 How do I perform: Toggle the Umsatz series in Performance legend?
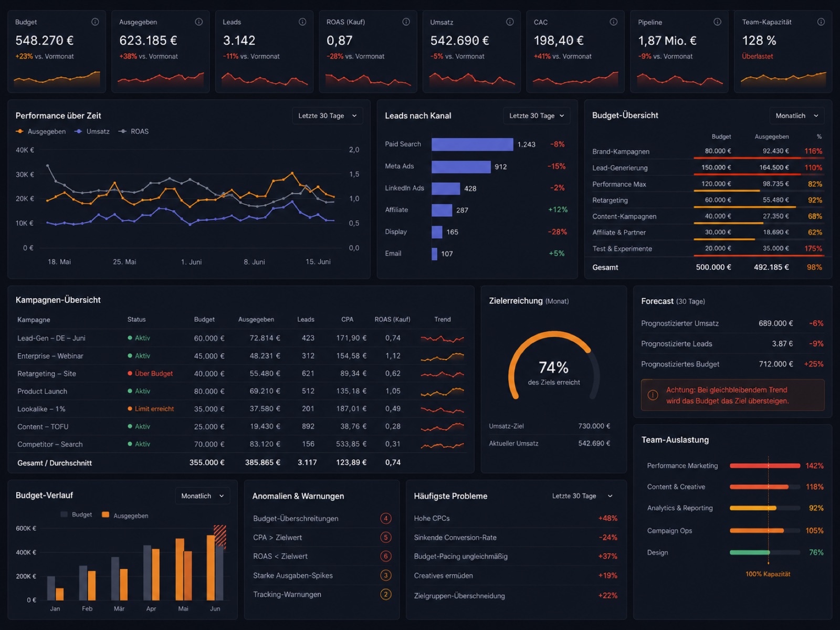[x=92, y=132]
